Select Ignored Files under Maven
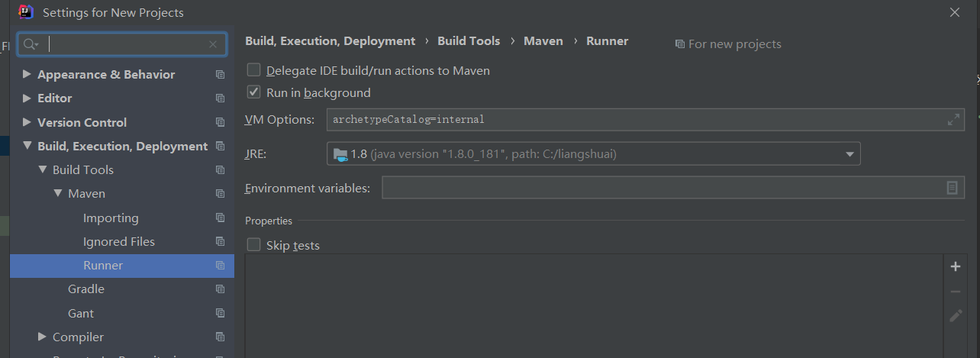980x358 pixels. (x=119, y=242)
